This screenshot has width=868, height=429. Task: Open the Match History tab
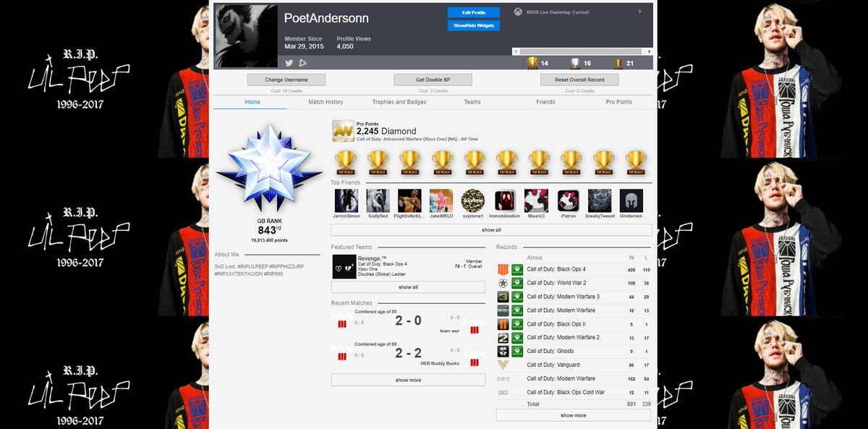pos(325,102)
